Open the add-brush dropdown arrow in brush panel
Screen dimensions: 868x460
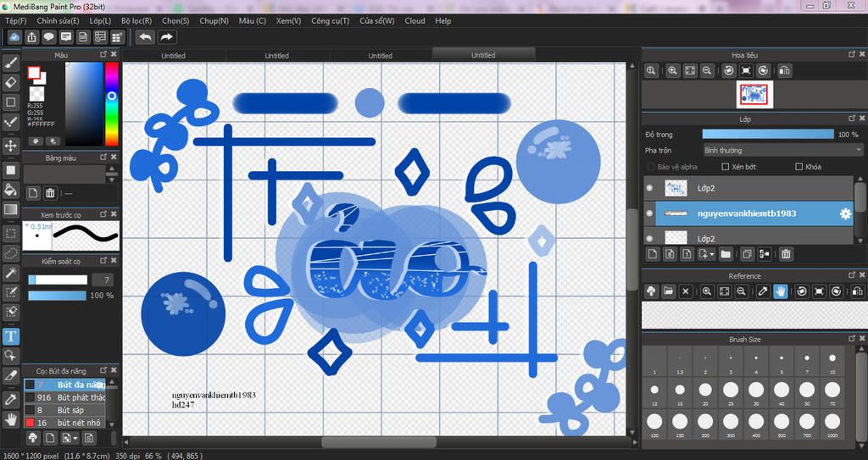[75, 438]
